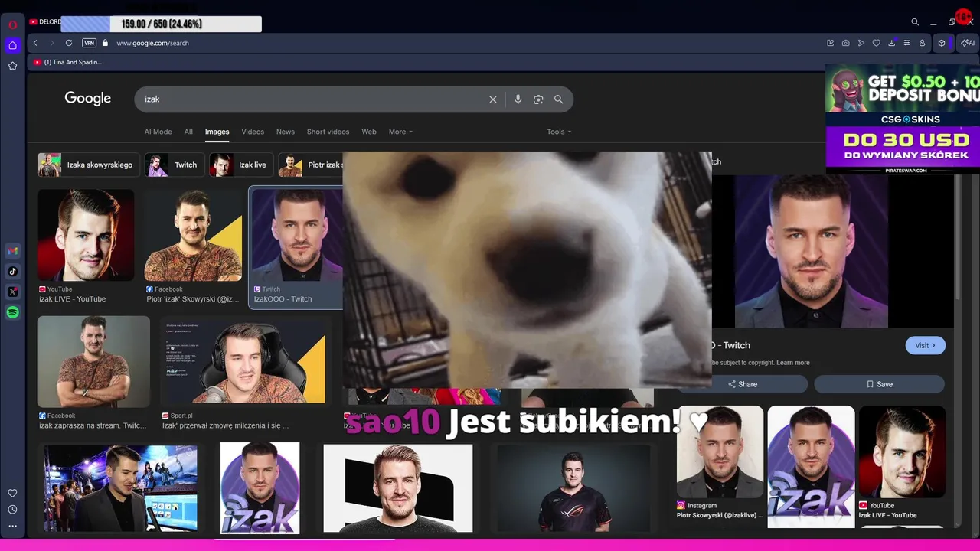The image size is (980, 551).
Task: Expand the Tools dropdown
Action: [559, 132]
